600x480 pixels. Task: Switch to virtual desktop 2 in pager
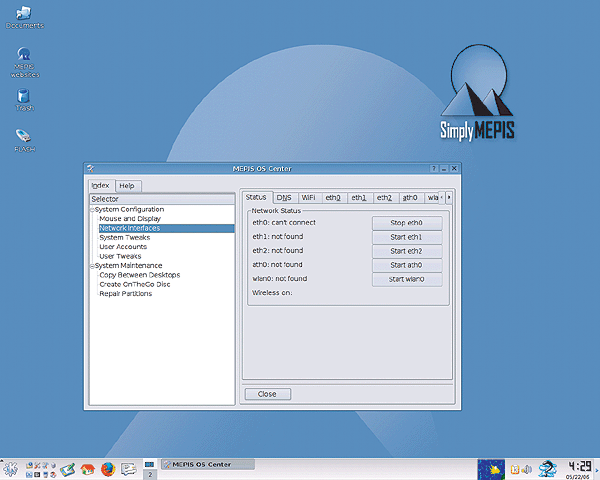(x=150, y=475)
